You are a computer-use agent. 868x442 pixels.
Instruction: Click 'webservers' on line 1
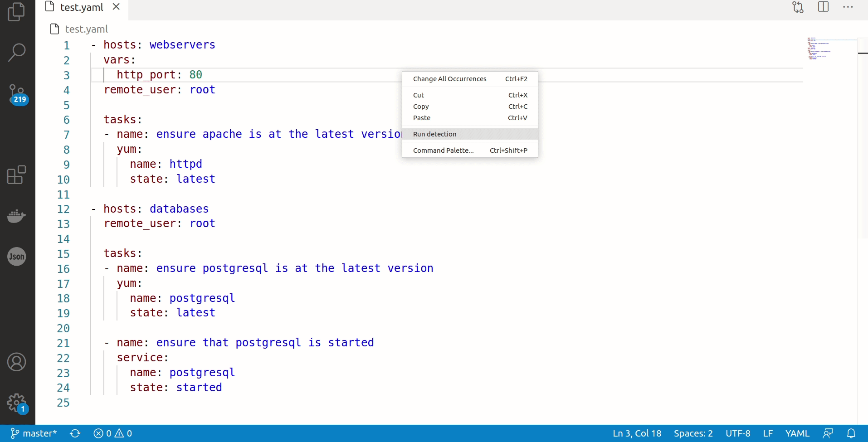tap(182, 45)
